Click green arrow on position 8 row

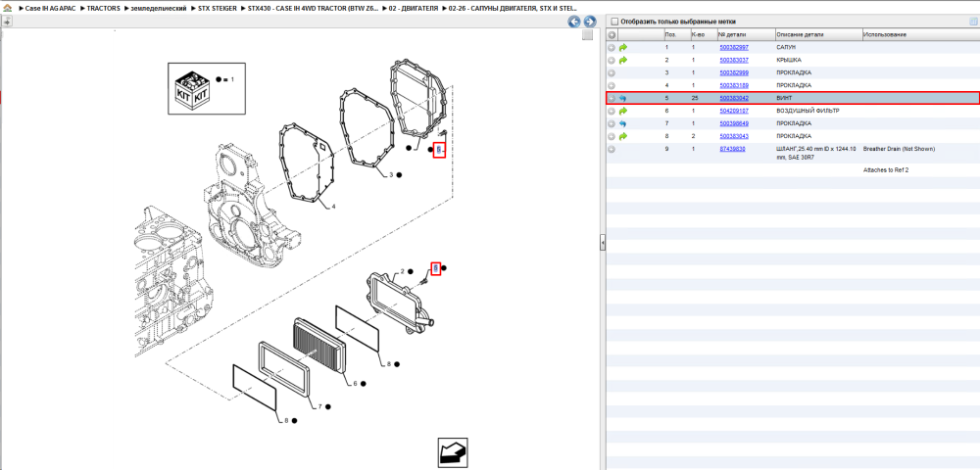coord(623,136)
